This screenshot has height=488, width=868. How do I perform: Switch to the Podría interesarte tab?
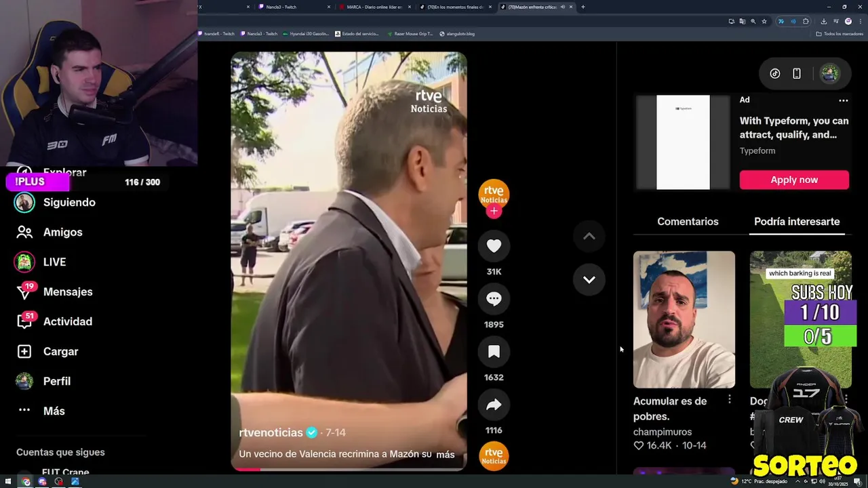pyautogui.click(x=797, y=222)
